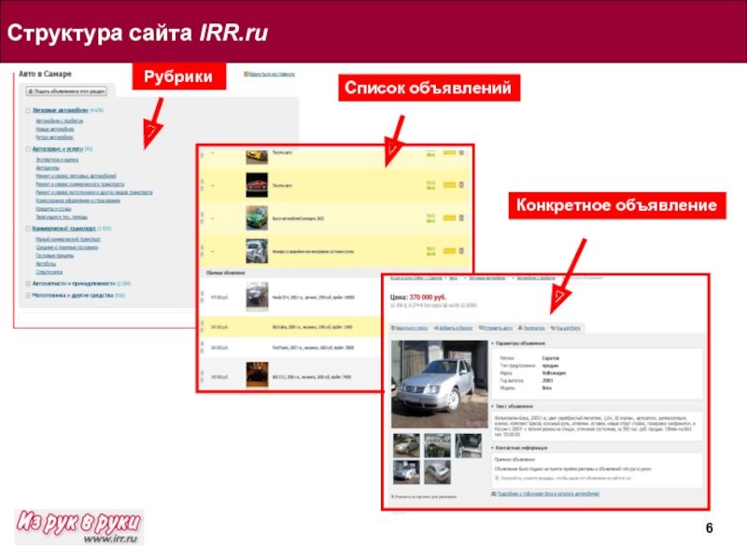The width and height of the screenshot is (747, 560).
Task: Click the price 370 000 руб.
Action: (428, 297)
